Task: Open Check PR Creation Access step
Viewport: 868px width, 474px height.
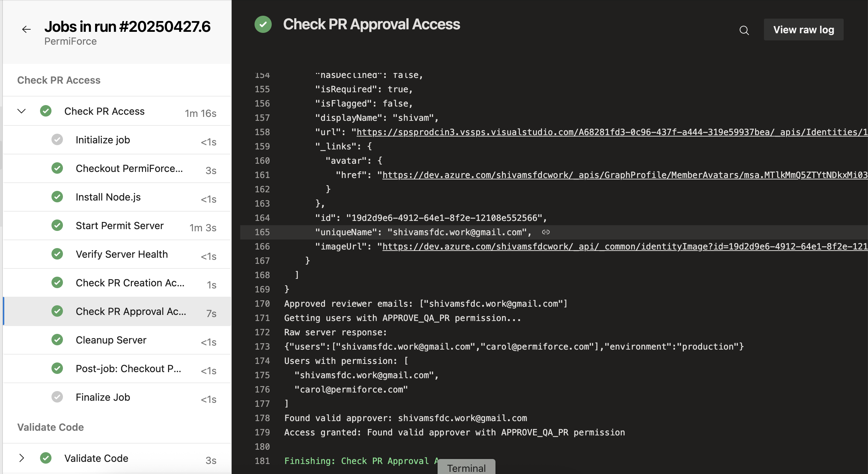Action: pyautogui.click(x=117, y=283)
